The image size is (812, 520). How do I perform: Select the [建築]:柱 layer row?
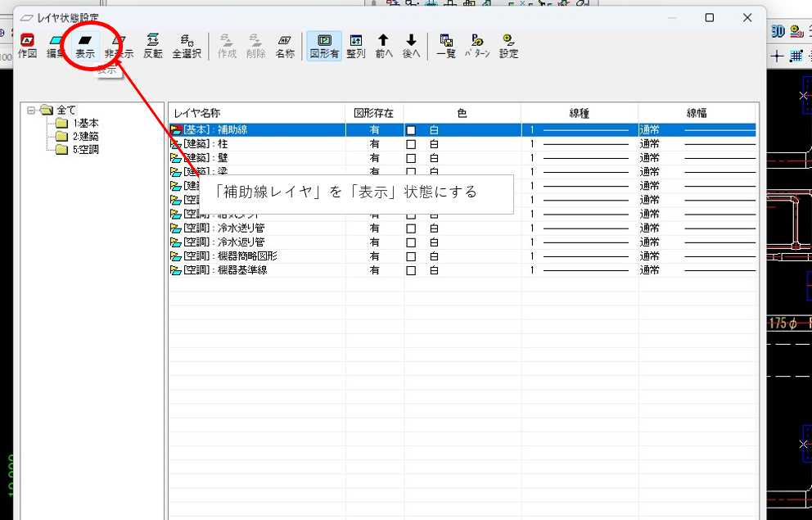tap(462, 144)
